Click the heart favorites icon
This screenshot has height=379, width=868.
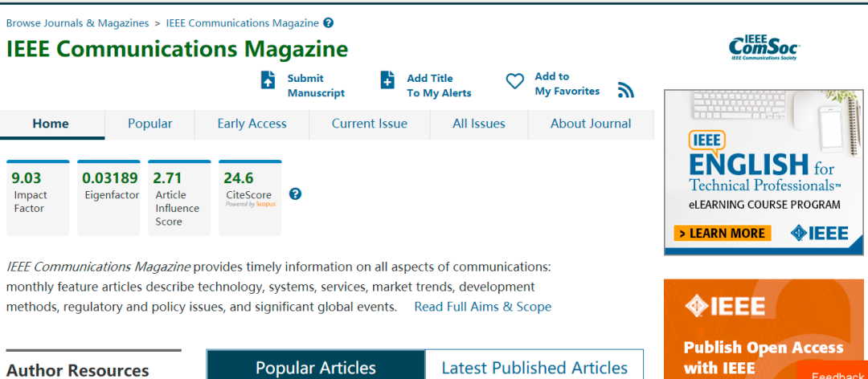pyautogui.click(x=514, y=82)
